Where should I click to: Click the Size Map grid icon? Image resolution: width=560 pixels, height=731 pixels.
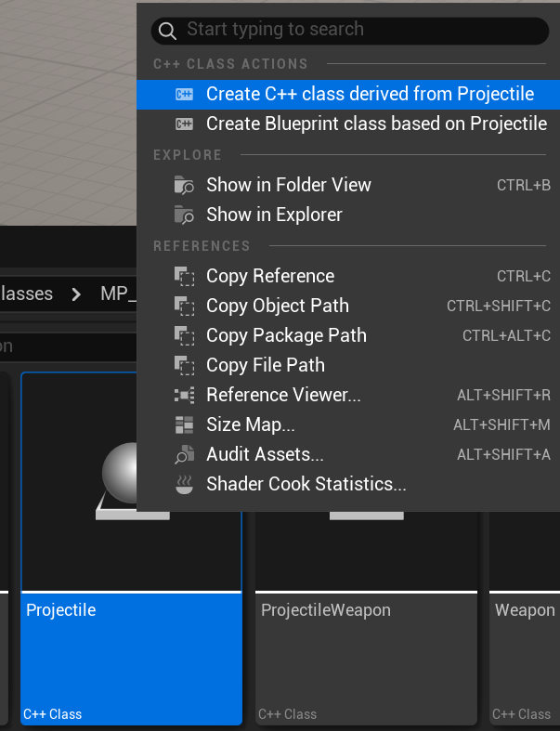(x=184, y=425)
